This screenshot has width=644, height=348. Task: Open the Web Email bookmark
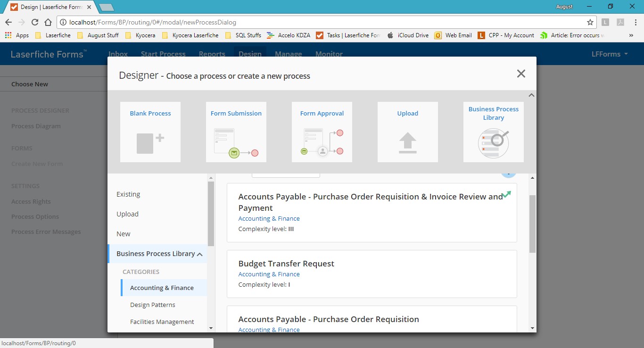(x=453, y=35)
